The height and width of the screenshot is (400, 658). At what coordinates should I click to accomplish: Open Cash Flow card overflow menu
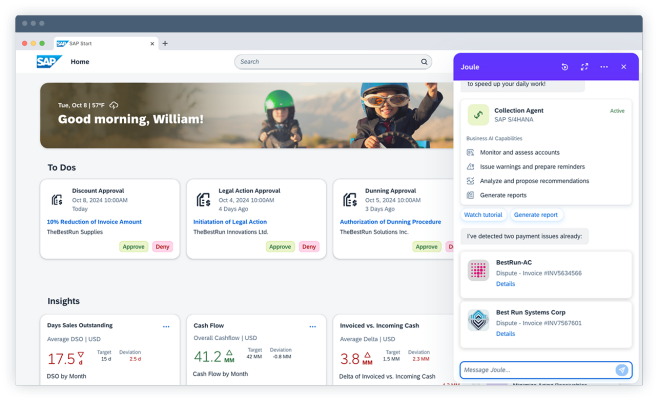point(312,326)
